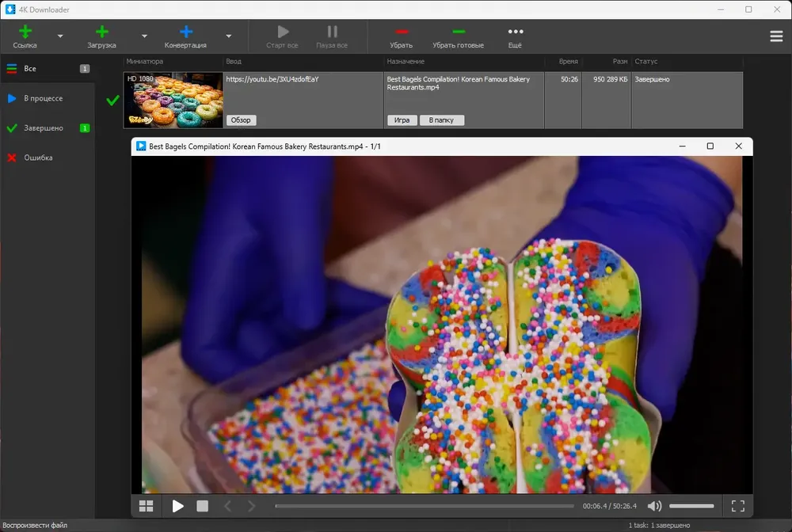This screenshot has height=532, width=792.
Task: Toggle fullscreen mode in the player
Action: click(738, 506)
